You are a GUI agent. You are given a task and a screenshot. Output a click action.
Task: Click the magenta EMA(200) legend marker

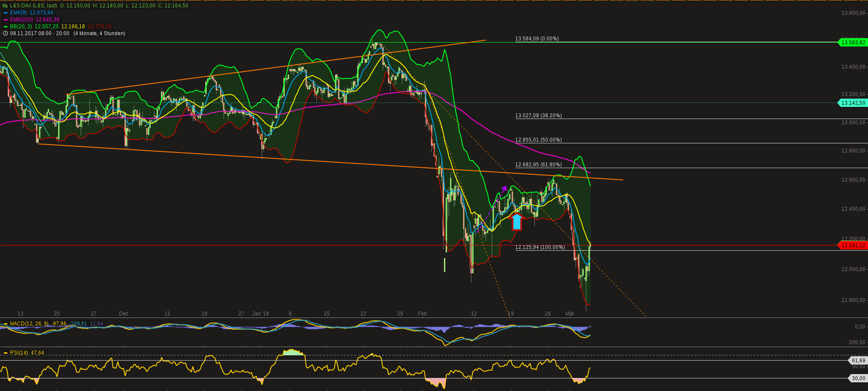click(x=5, y=20)
